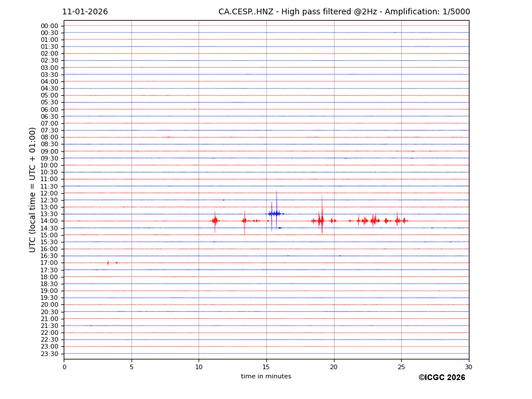Click the 12:00 row time label
Image resolution: width=532 pixels, height=399 pixels.
pos(49,193)
